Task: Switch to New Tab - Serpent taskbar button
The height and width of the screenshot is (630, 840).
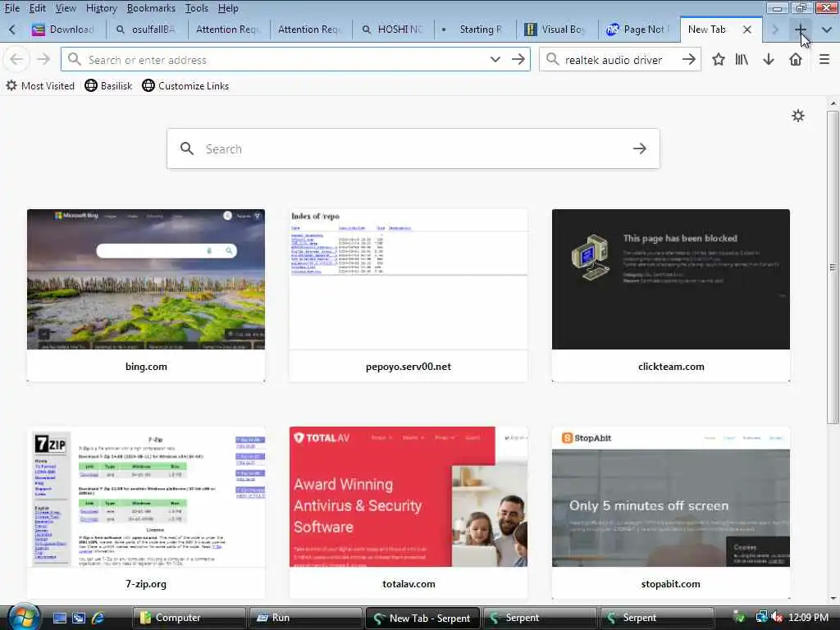Action: (422, 618)
